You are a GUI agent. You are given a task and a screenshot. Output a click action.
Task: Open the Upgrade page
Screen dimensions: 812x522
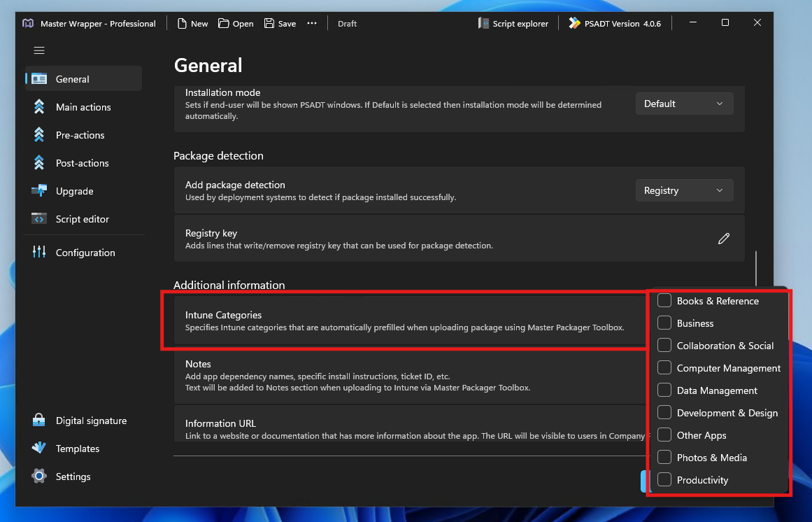pos(83,190)
